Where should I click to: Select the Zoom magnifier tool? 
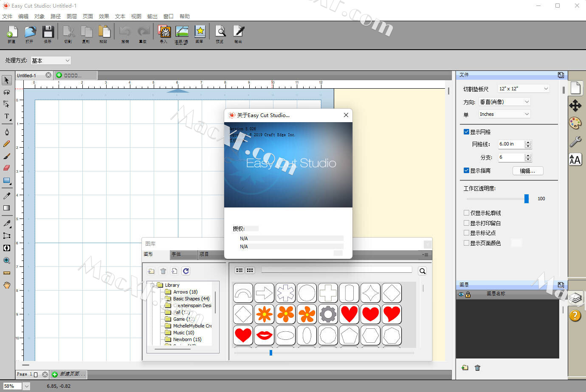tap(7, 260)
